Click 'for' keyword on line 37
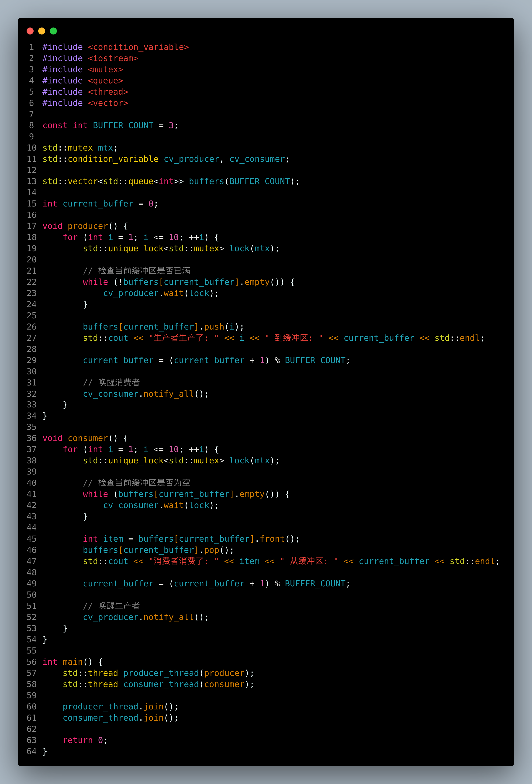Viewport: 532px width, 784px height. click(70, 449)
